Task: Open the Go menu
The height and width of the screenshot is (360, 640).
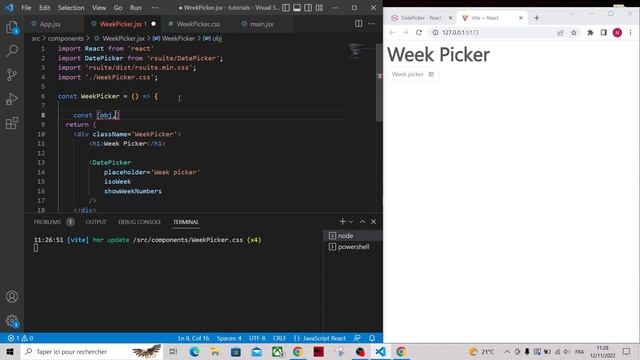Action: pos(118,8)
